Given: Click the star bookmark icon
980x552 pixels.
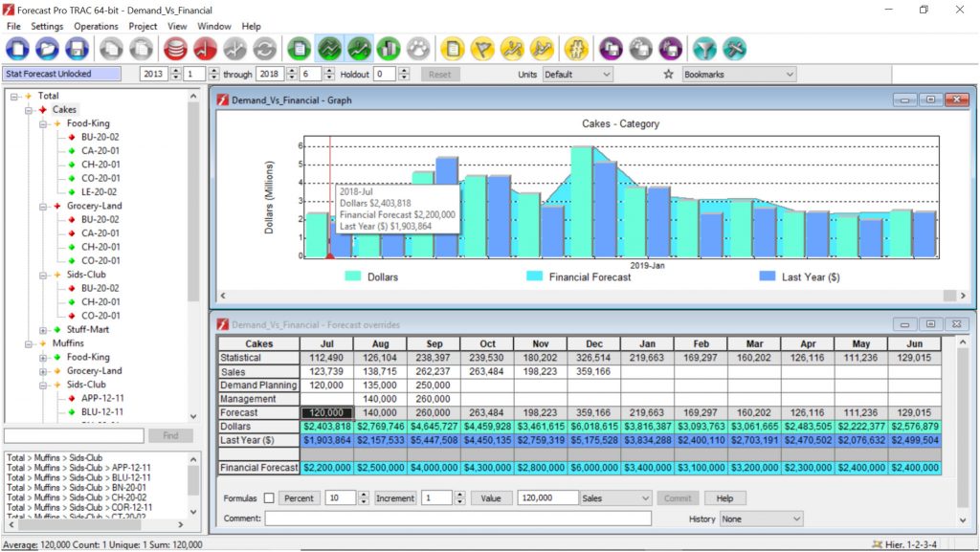Looking at the screenshot, I should (x=668, y=75).
